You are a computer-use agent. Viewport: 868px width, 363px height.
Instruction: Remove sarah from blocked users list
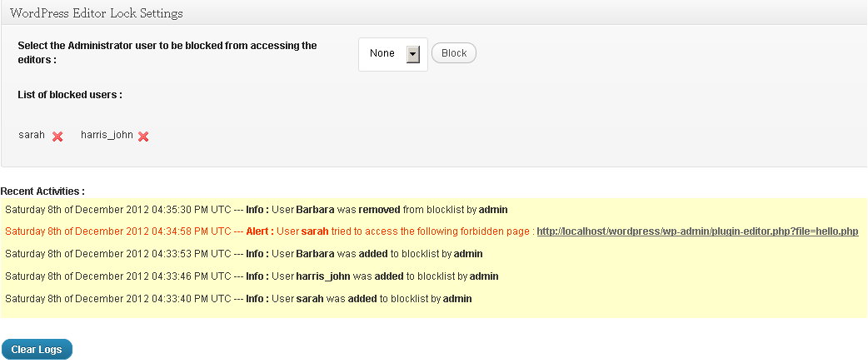pos(57,137)
